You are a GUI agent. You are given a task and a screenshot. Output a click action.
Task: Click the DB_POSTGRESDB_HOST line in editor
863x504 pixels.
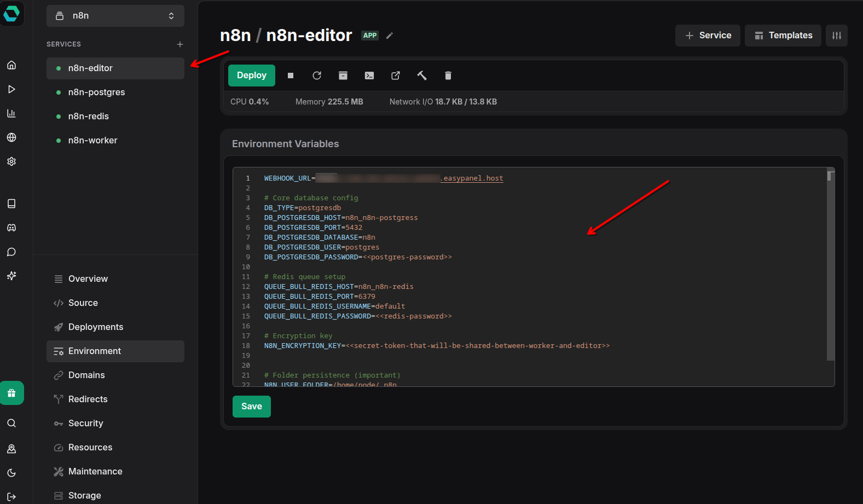[341, 218]
